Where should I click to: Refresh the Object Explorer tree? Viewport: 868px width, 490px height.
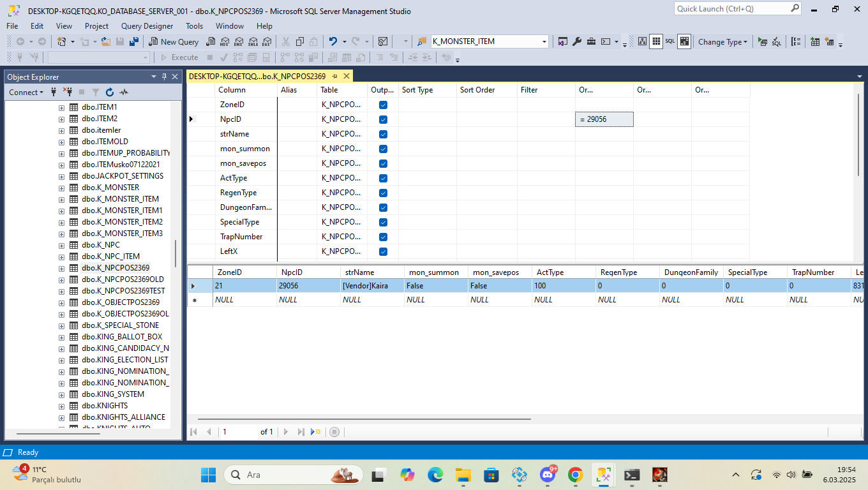(x=110, y=93)
